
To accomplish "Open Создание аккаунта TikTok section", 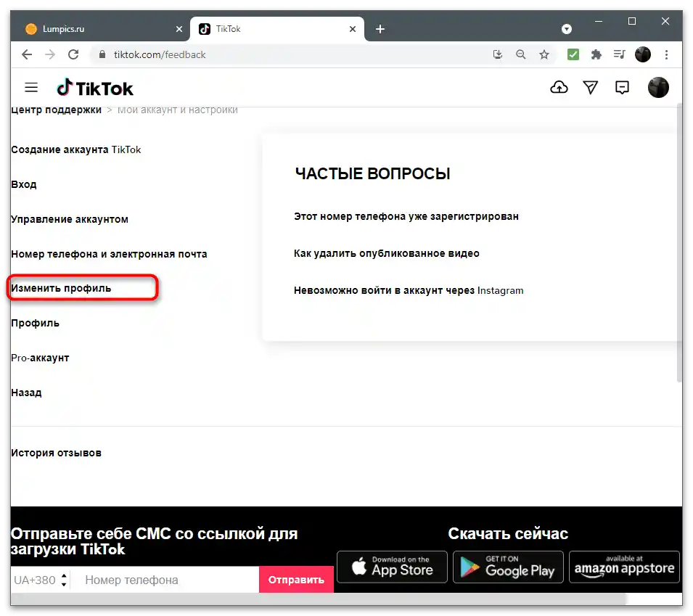I will pyautogui.click(x=76, y=149).
